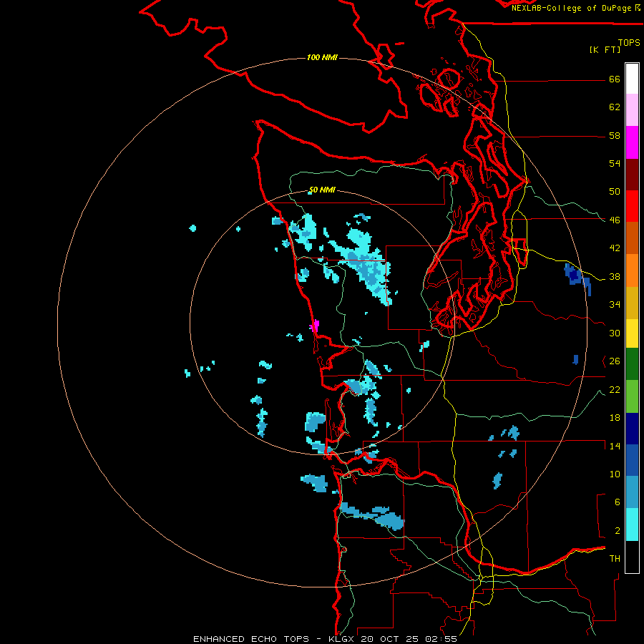644x644 pixels.
Task: Click the '62' legend value
Action: point(615,107)
